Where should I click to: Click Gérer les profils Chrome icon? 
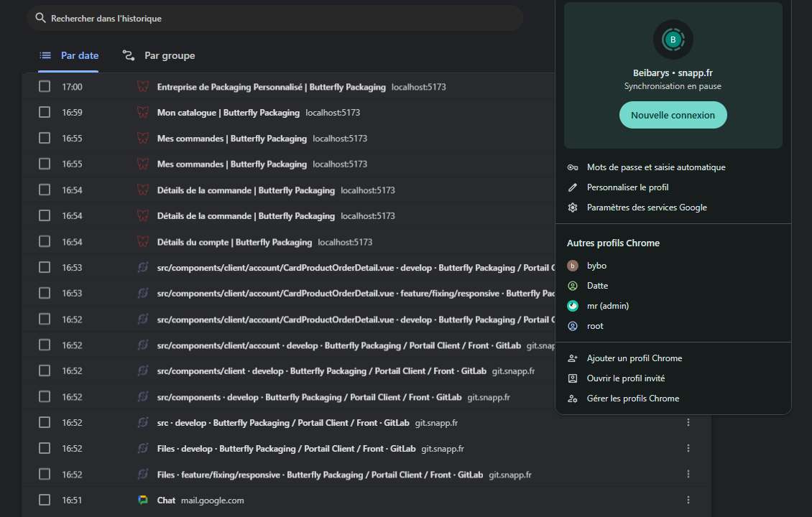pos(573,399)
